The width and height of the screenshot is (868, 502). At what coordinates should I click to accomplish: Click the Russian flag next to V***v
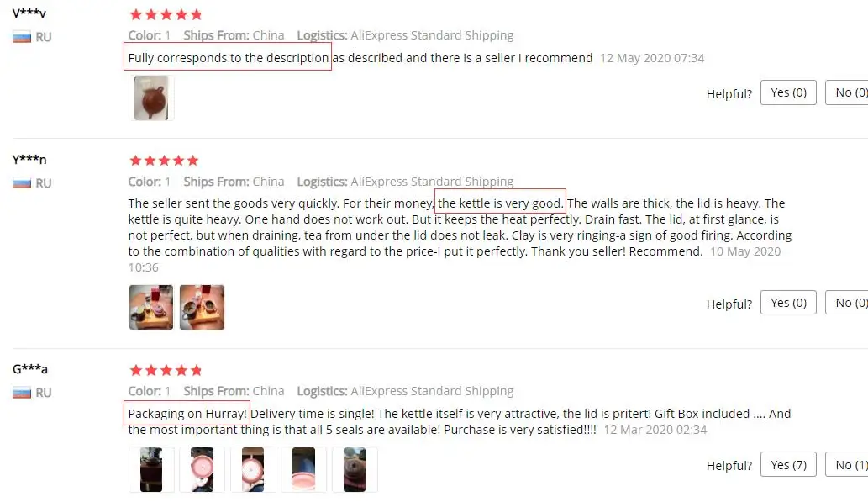point(22,37)
